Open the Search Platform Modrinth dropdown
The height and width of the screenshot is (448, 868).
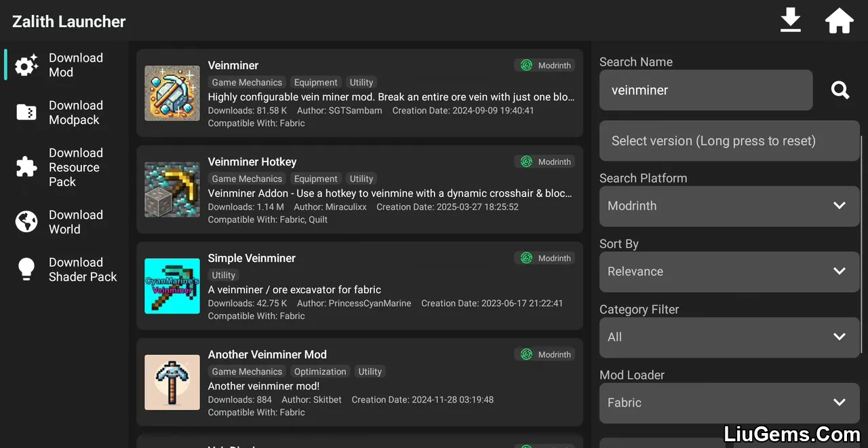[x=730, y=206]
